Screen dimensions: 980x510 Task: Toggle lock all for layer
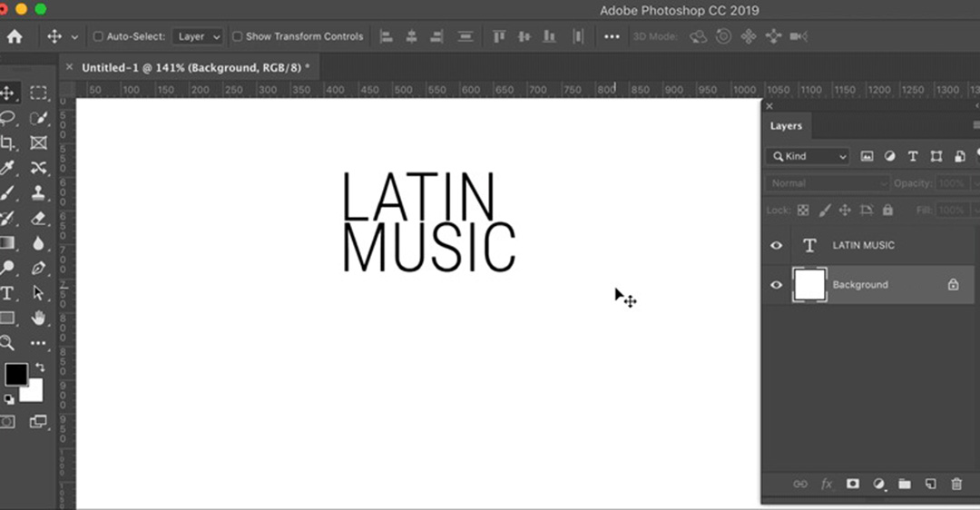[887, 210]
